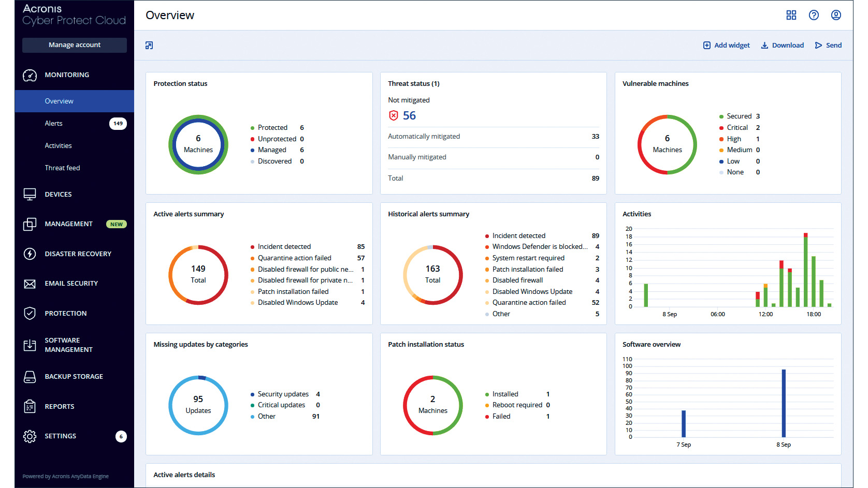Open the user account profile icon
This screenshot has width=868, height=488.
[x=836, y=15]
